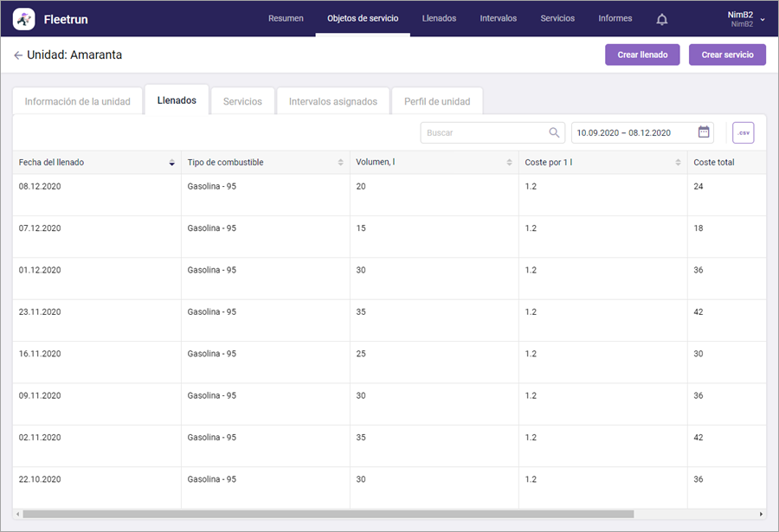
Task: Select the row dated 23.11.2020
Action: tap(389, 320)
